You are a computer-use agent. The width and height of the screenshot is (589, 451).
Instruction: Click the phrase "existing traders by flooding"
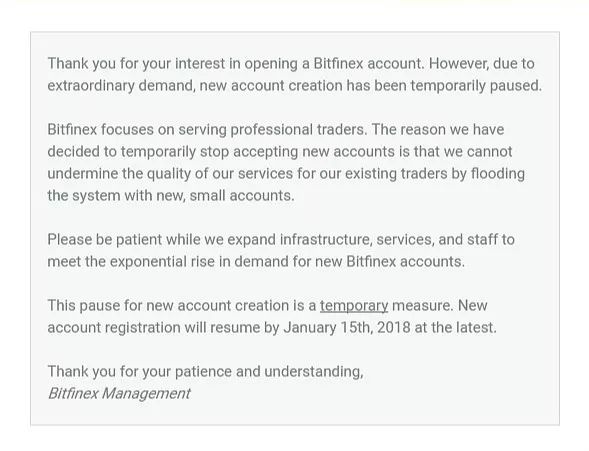[435, 173]
